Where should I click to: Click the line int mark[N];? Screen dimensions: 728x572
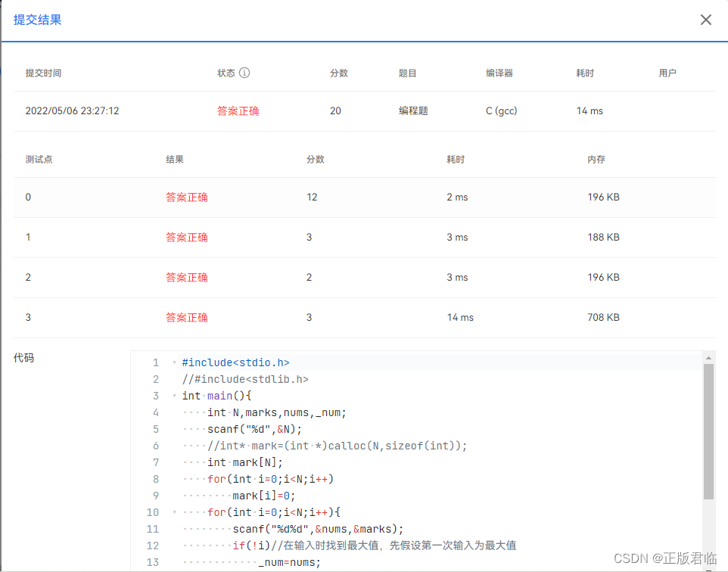pos(245,463)
